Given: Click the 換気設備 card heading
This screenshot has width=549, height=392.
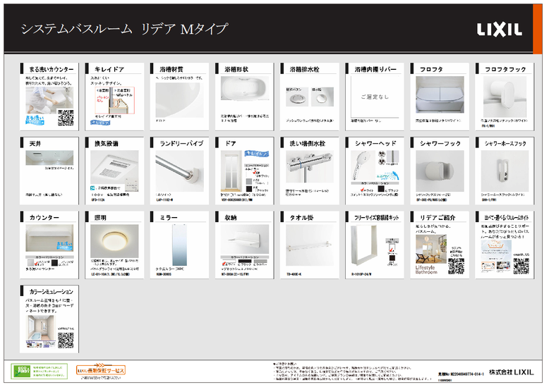Looking at the screenshot, I should click(106, 144).
